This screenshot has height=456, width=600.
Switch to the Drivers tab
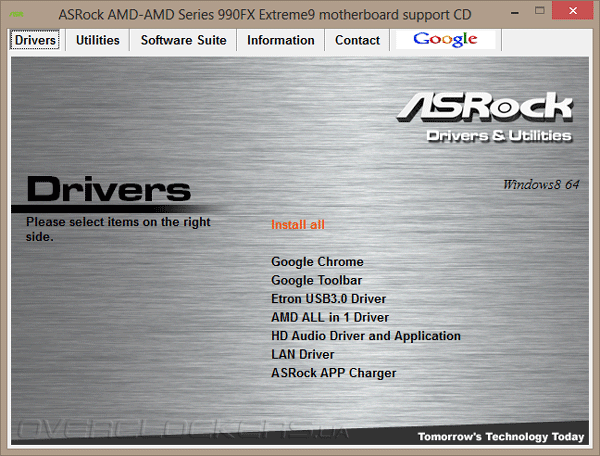coord(35,40)
